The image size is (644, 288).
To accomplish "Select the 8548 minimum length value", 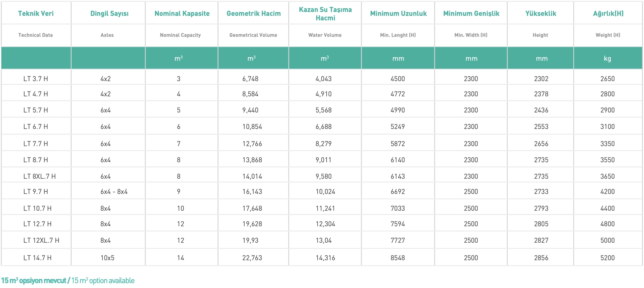I will point(397,258).
